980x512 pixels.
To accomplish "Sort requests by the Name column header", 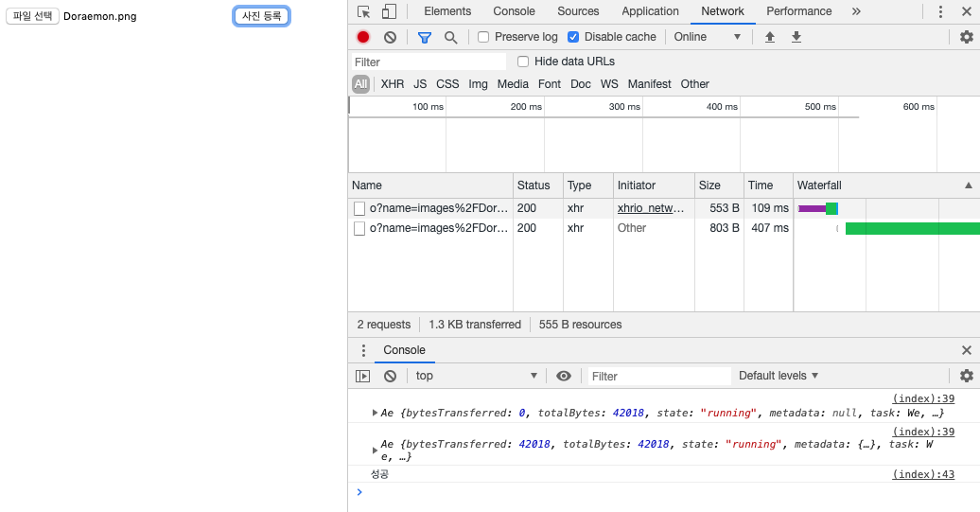I will pyautogui.click(x=430, y=185).
